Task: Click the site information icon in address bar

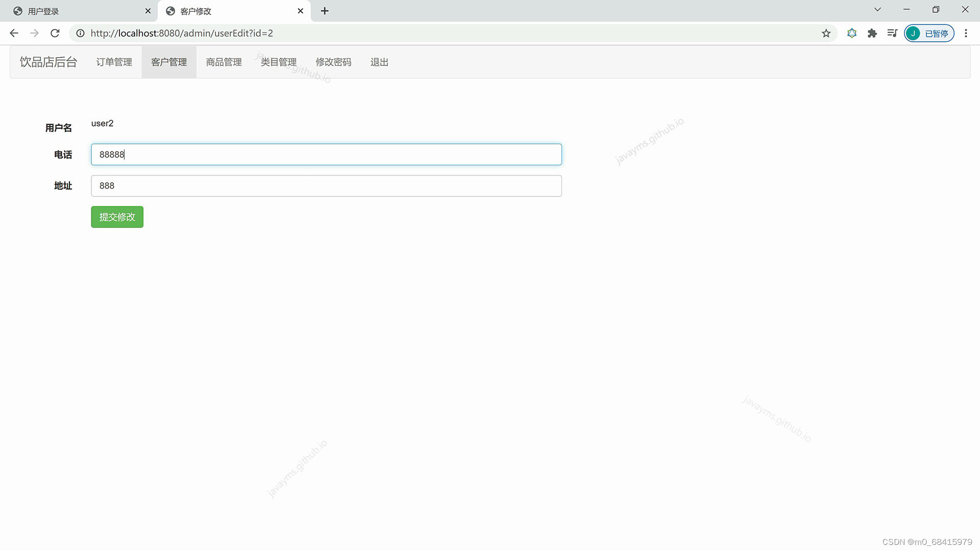Action: coord(80,33)
